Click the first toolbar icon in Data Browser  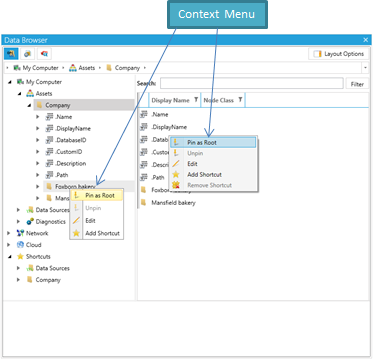click(x=11, y=54)
